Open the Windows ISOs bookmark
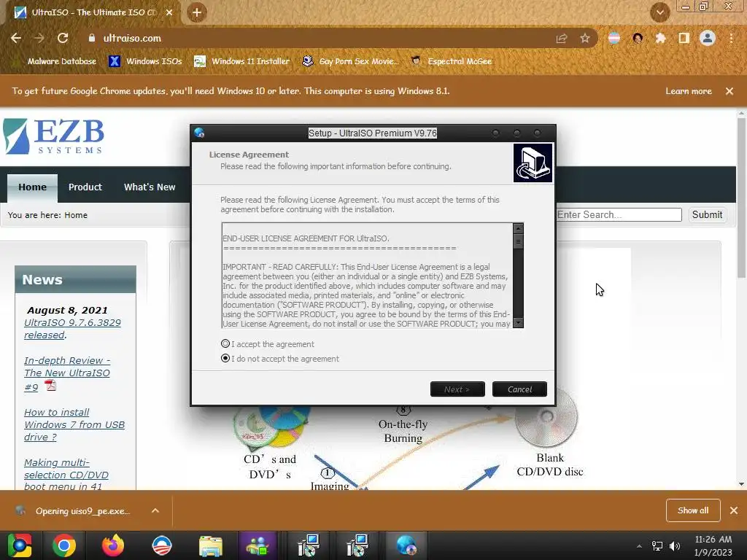This screenshot has height=560, width=747. coord(145,61)
